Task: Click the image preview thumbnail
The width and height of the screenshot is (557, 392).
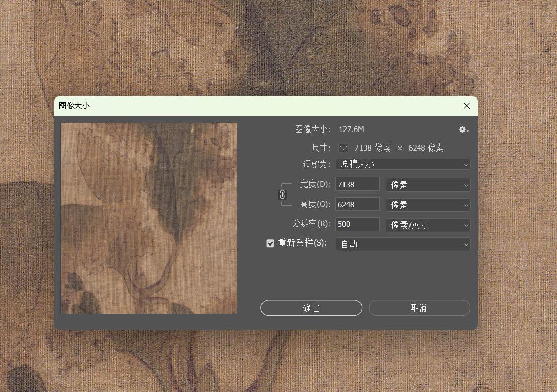Action: coord(149,218)
